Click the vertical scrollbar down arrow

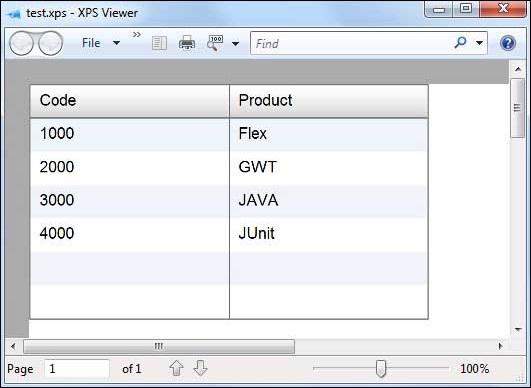click(517, 329)
